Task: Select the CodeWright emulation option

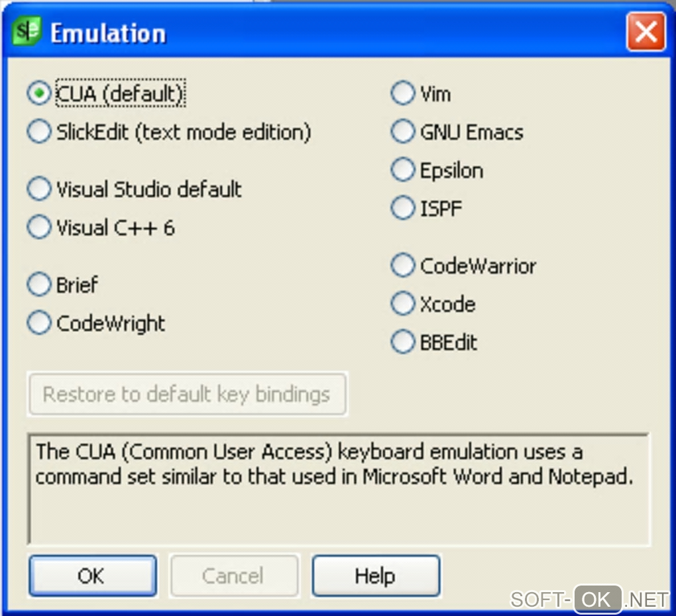Action: click(40, 323)
